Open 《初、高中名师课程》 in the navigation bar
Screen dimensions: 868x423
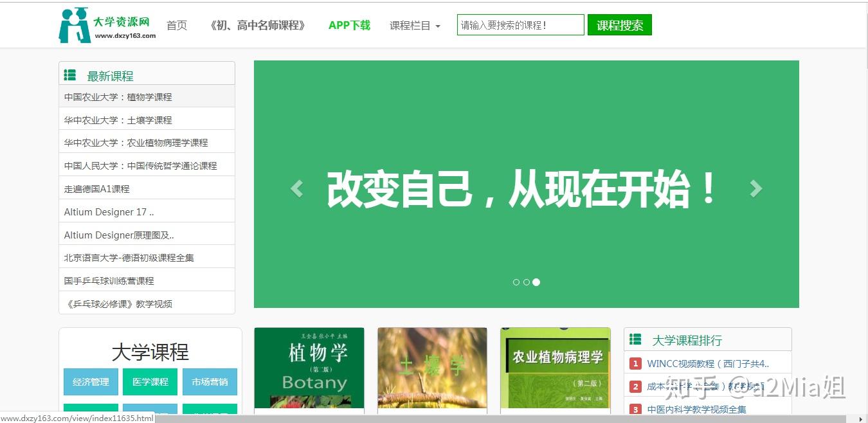pos(258,26)
